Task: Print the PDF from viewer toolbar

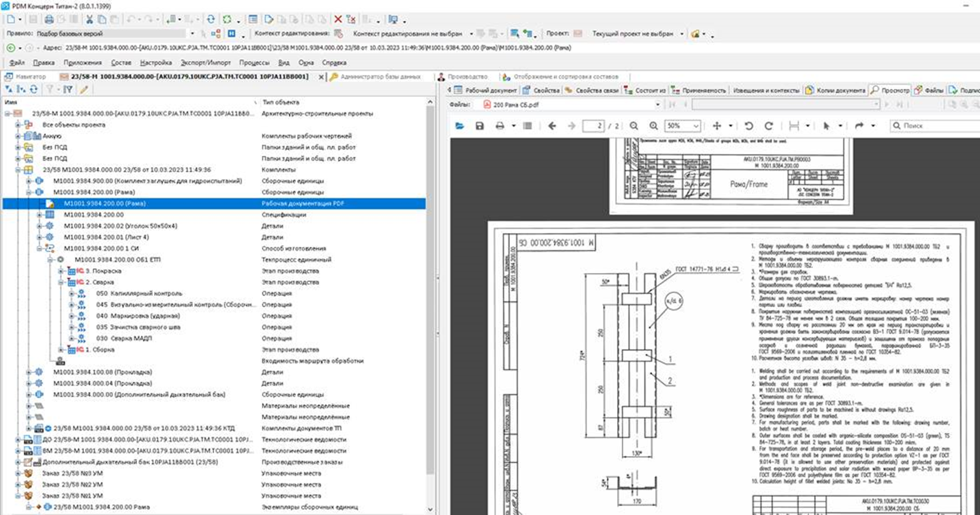Action: [x=500, y=126]
